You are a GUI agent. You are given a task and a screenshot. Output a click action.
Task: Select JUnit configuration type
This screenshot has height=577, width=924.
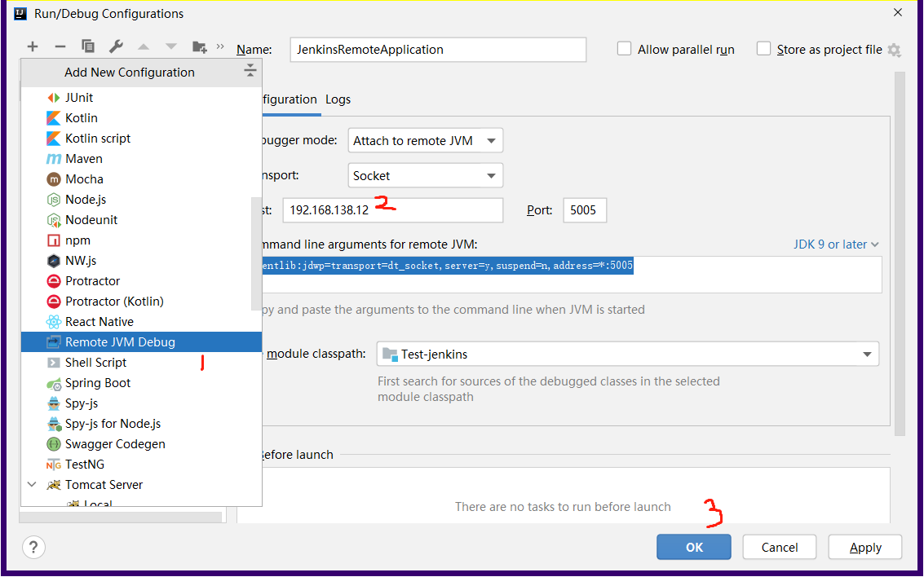pos(141,98)
